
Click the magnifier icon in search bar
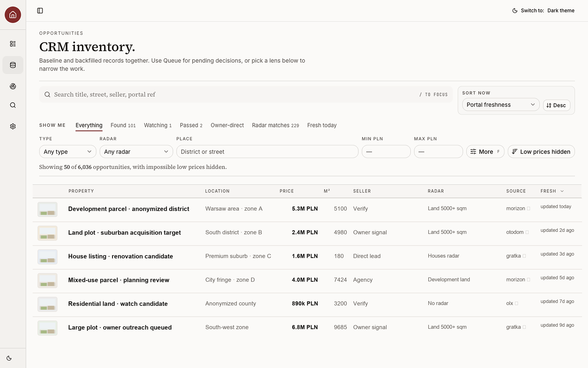pos(47,94)
